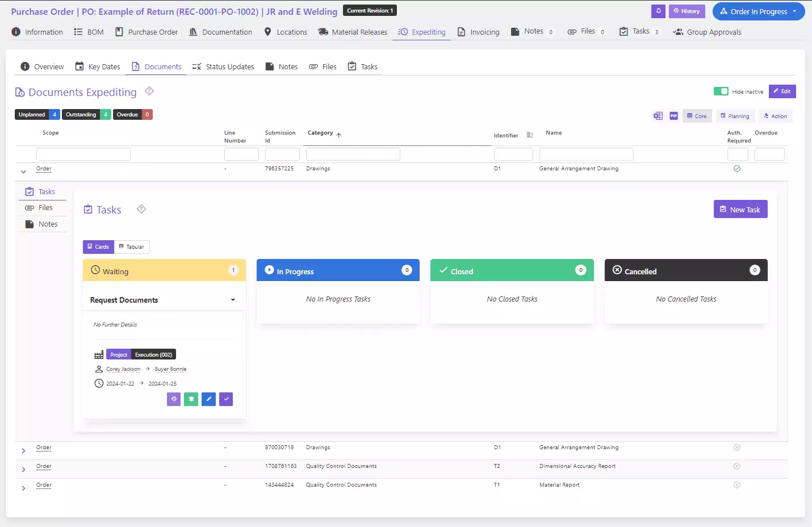The height and width of the screenshot is (527, 812).
Task: Click the Closed column checkmark icon
Action: tap(443, 270)
